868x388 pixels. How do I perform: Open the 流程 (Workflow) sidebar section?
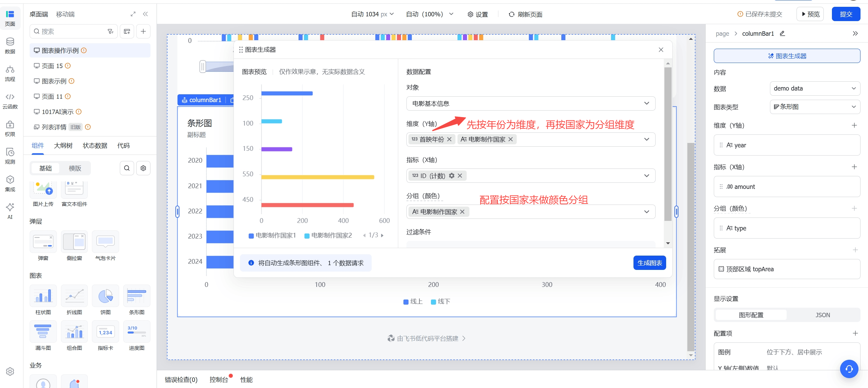pyautogui.click(x=10, y=73)
